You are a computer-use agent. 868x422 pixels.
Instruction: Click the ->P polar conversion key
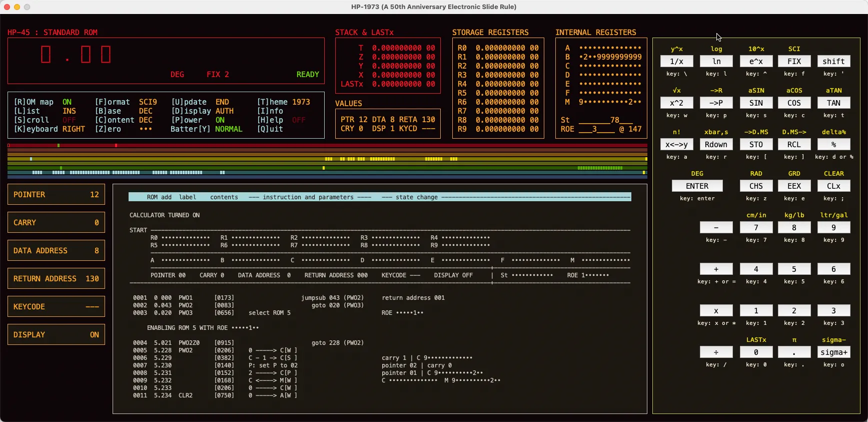pyautogui.click(x=716, y=103)
